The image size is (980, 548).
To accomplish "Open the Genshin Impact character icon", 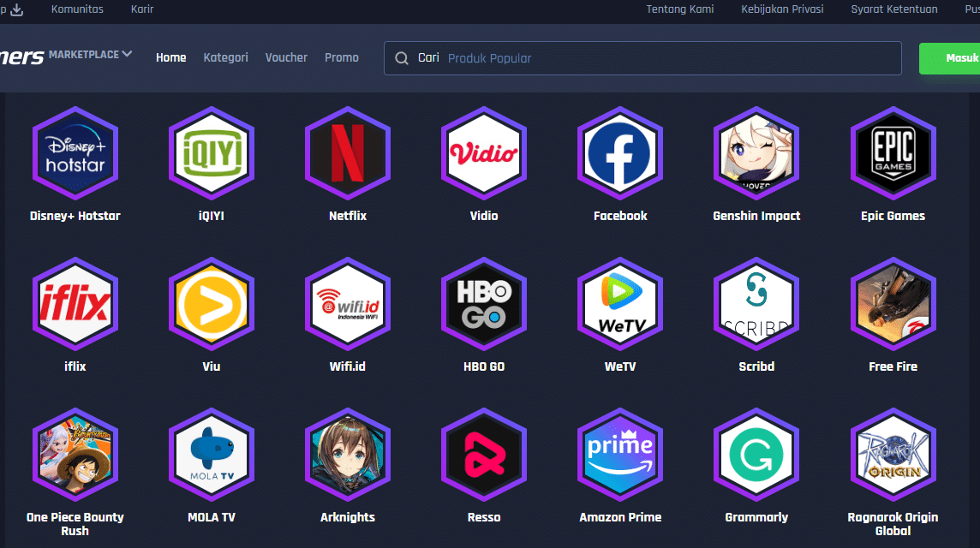I will [x=756, y=153].
